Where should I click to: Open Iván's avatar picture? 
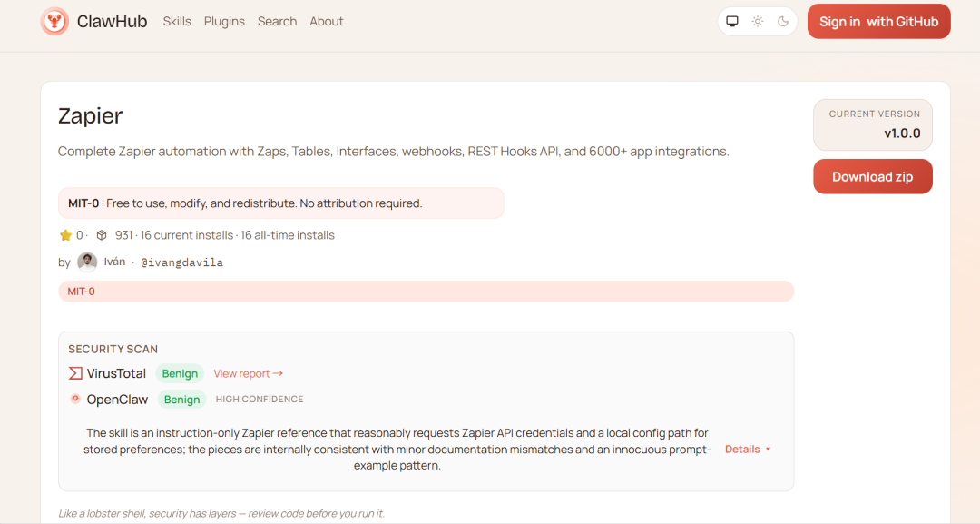click(87, 262)
